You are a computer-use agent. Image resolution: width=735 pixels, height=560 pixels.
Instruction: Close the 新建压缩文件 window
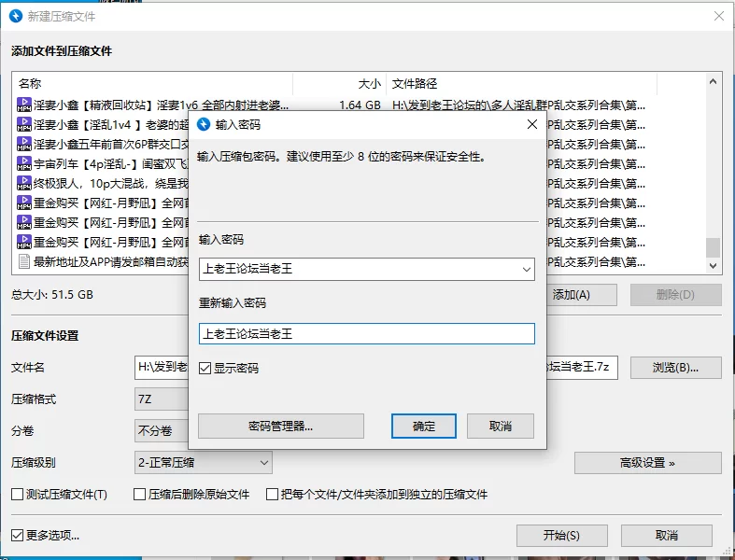(718, 16)
